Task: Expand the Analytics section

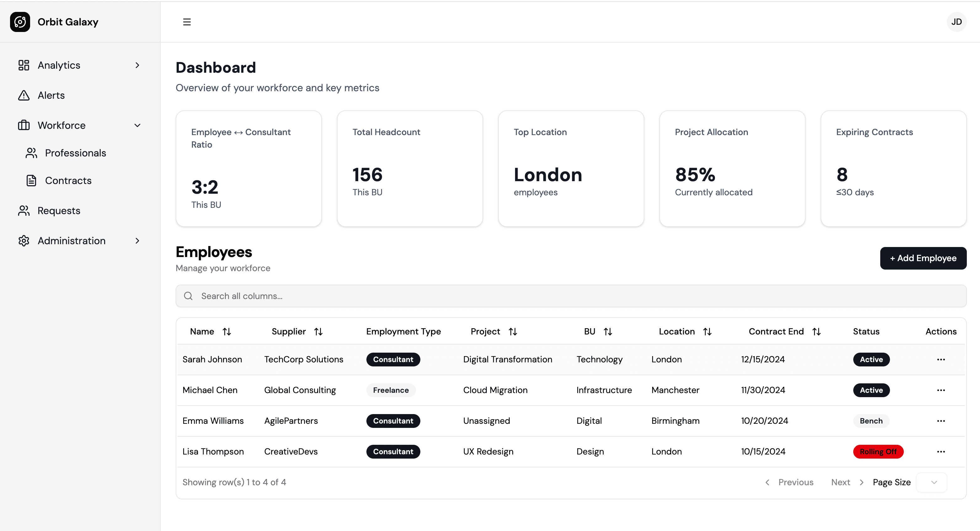Action: tap(137, 65)
